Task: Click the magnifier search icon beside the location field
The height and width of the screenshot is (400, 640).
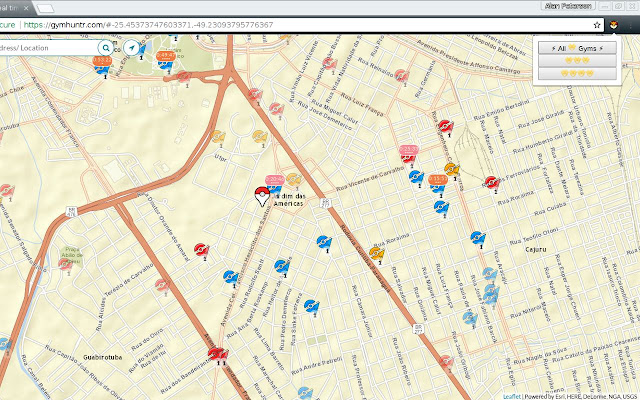Action: 106,48
